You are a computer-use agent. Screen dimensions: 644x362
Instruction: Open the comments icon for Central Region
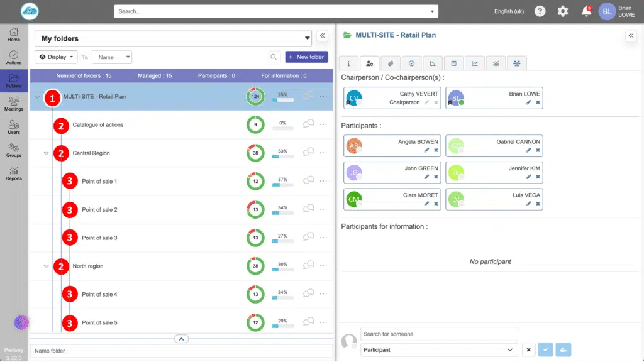point(308,153)
